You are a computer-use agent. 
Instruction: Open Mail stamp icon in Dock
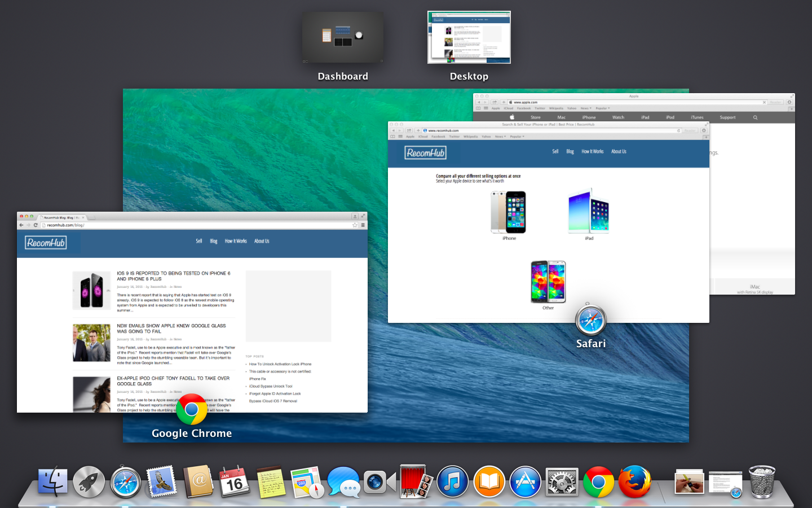coord(162,481)
